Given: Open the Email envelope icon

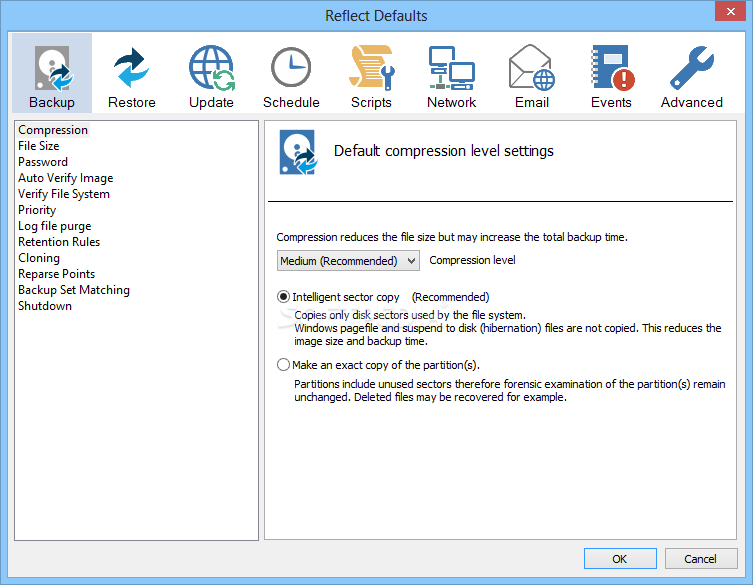Looking at the screenshot, I should [x=532, y=67].
